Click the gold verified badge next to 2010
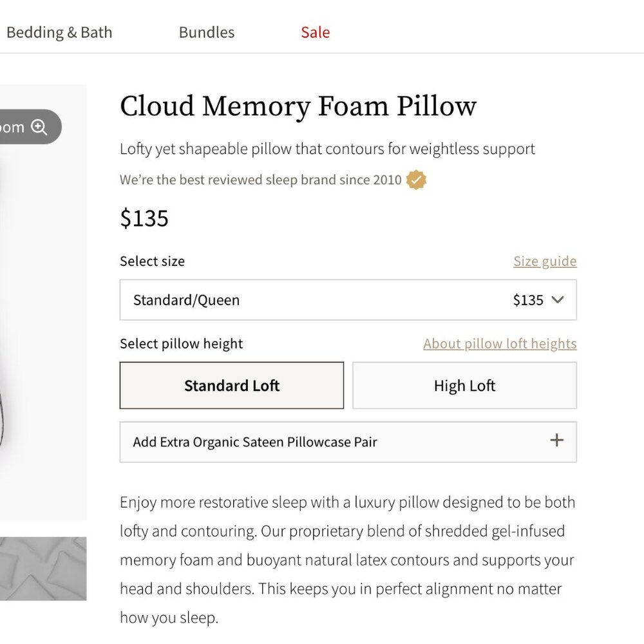Screen dimensions: 644x644 click(416, 180)
